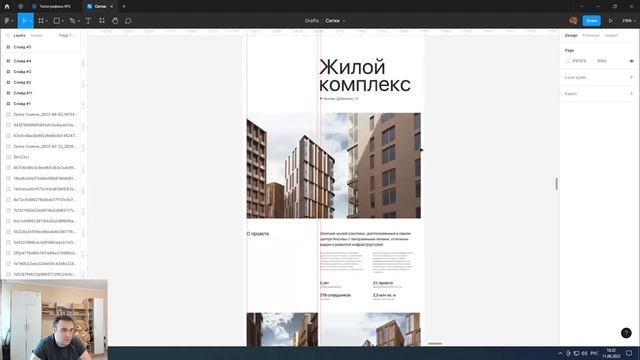Open the Resources components tool

[102, 20]
